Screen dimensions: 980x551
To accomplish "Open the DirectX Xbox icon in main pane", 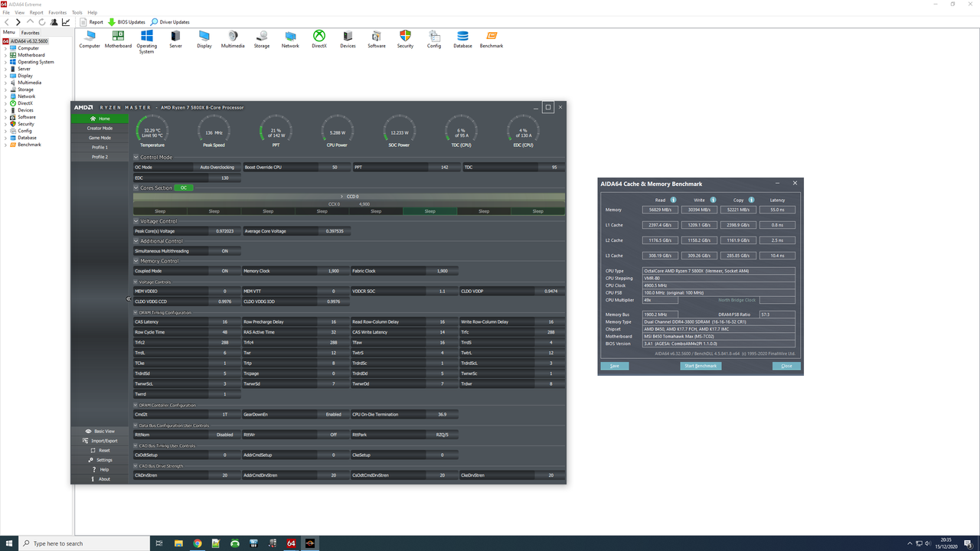I will tap(319, 36).
